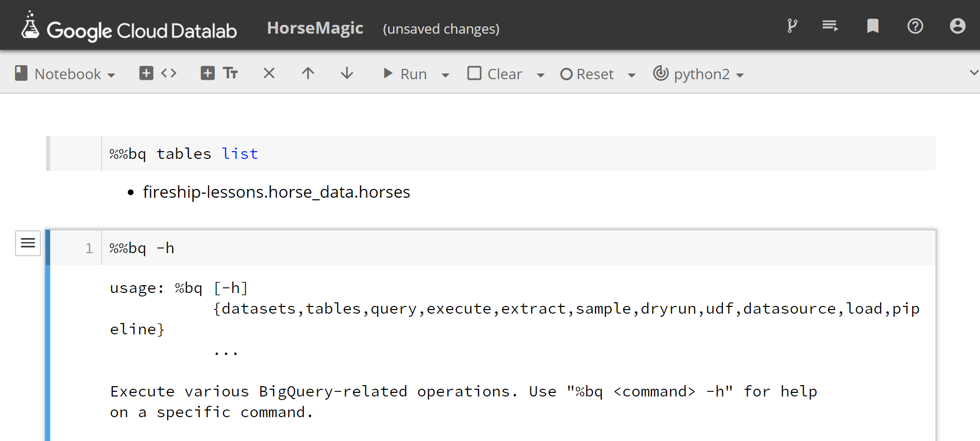Open the Notebook menu
The width and height of the screenshot is (980, 441).
tap(66, 74)
